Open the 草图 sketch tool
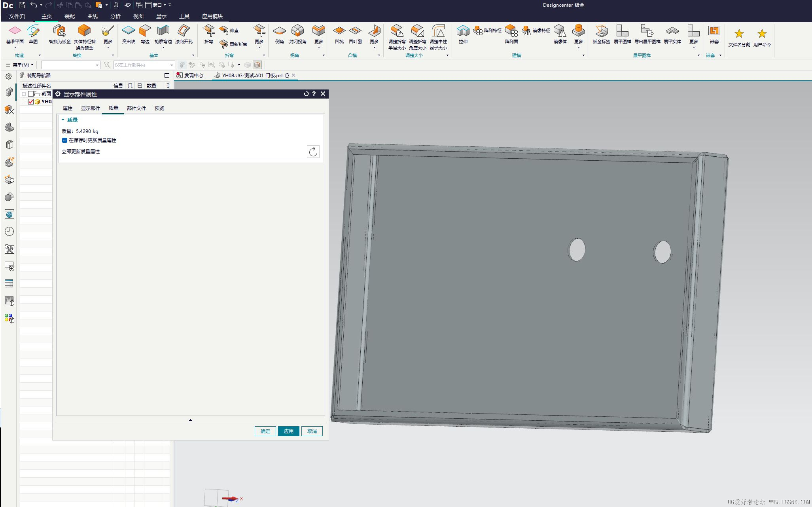Image resolution: width=812 pixels, height=507 pixels. pyautogui.click(x=33, y=34)
